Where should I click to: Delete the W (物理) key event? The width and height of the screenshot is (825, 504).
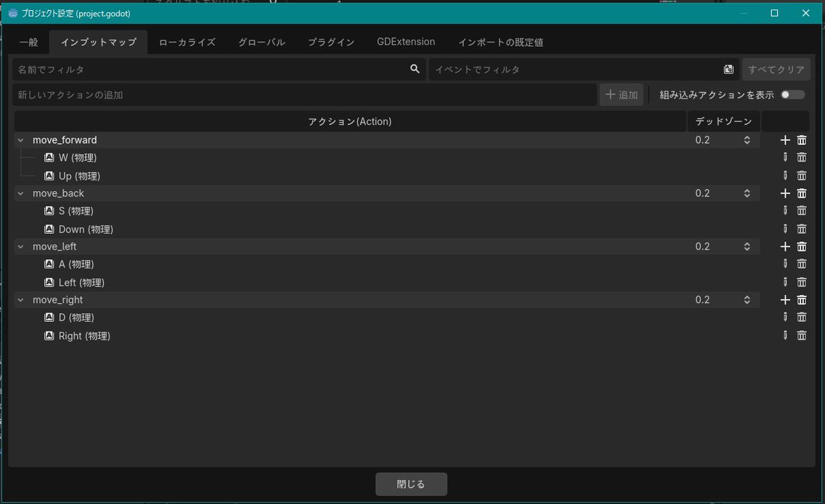[802, 157]
